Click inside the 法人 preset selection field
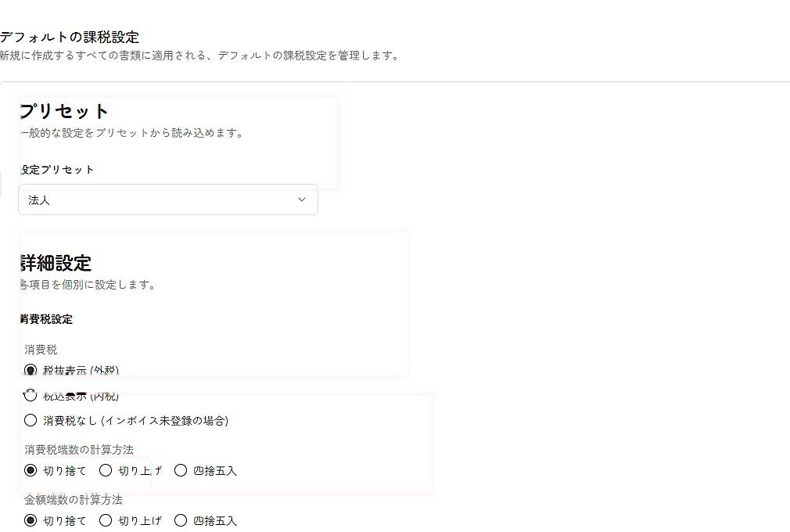 (117, 200)
